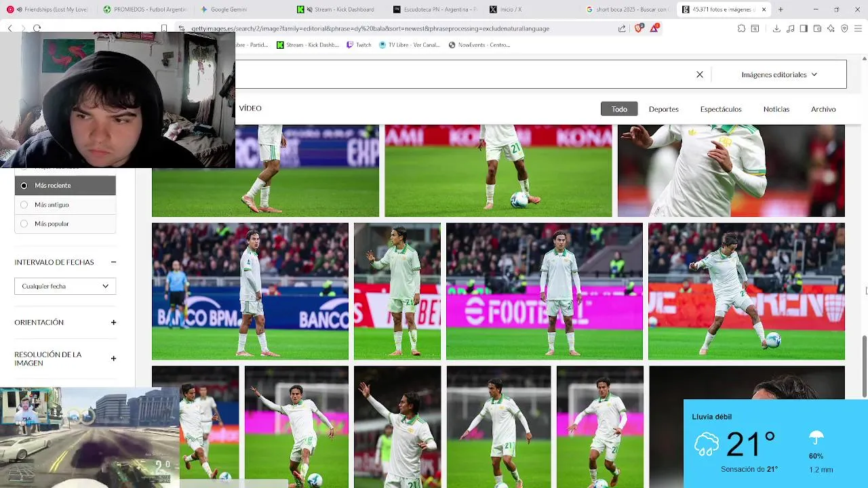Screen dimensions: 868x488
Task: Open the photo with BANCO BPM advertising boards
Action: point(250,291)
